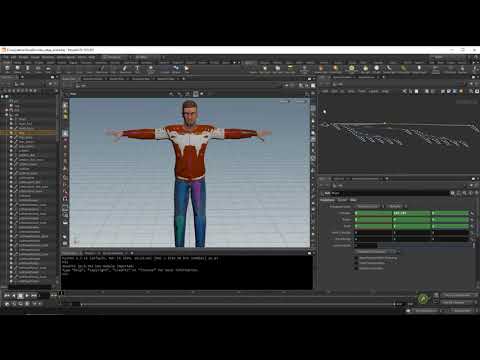Toggle Keep Position When Parenting checkbox
Viewport: 480px width, 360px height.
pos(356,258)
